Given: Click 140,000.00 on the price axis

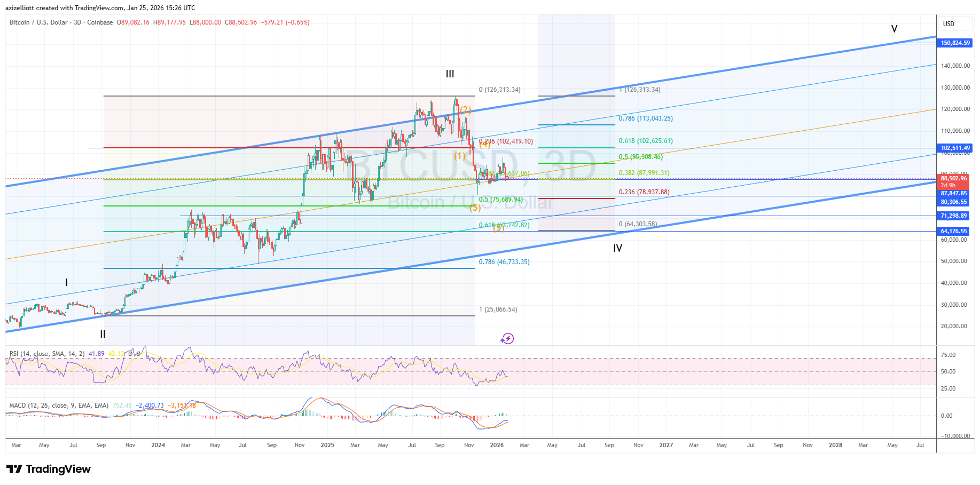Looking at the screenshot, I should [x=955, y=66].
